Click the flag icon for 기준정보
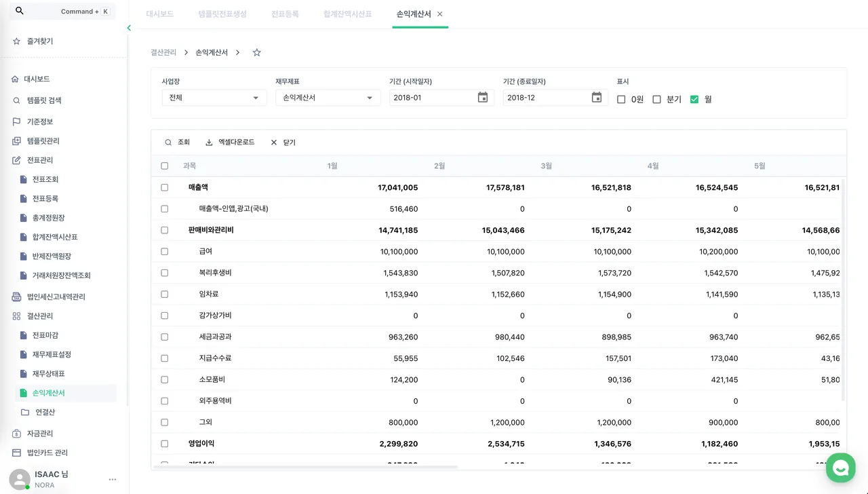The height and width of the screenshot is (494, 868). [x=16, y=122]
